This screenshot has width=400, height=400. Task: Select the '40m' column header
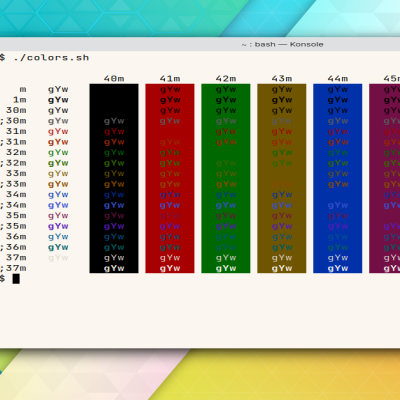[114, 79]
